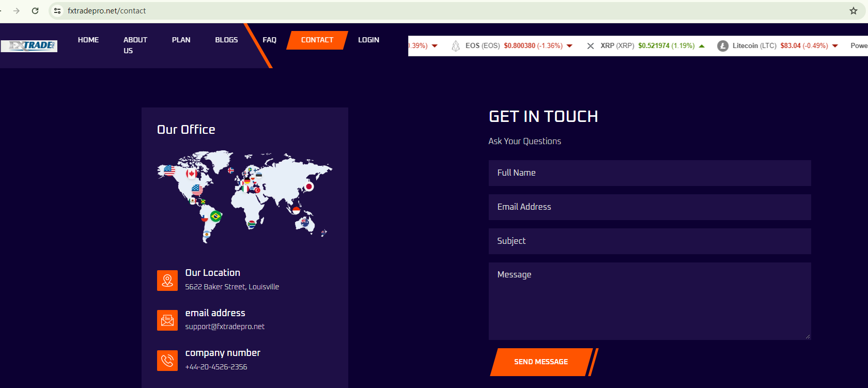Click the world map office image
868x388 pixels.
(x=244, y=196)
